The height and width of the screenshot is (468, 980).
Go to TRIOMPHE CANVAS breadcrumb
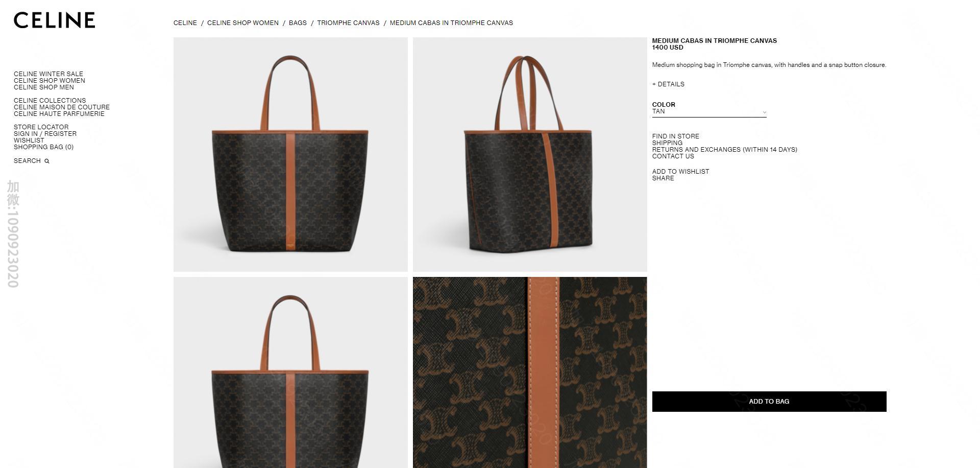point(348,23)
